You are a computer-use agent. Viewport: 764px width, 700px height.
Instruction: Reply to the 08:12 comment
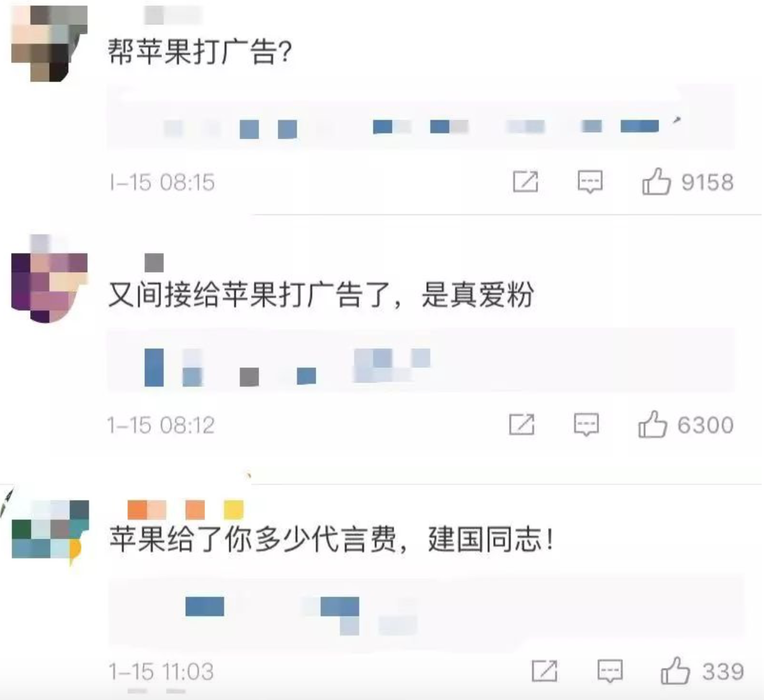(x=586, y=425)
